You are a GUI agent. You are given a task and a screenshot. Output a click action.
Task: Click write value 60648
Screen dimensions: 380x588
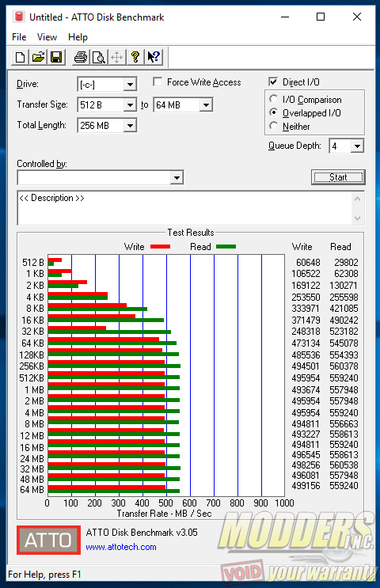pyautogui.click(x=308, y=263)
